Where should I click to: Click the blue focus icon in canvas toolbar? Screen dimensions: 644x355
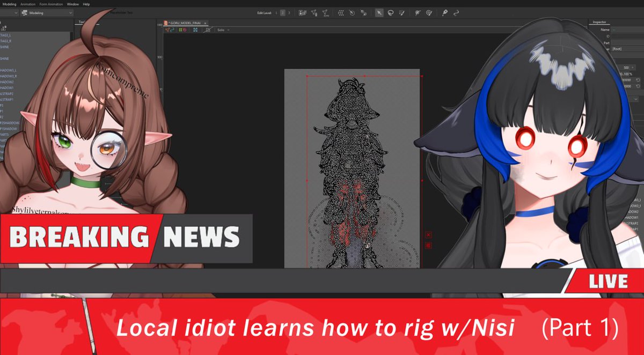tap(195, 30)
